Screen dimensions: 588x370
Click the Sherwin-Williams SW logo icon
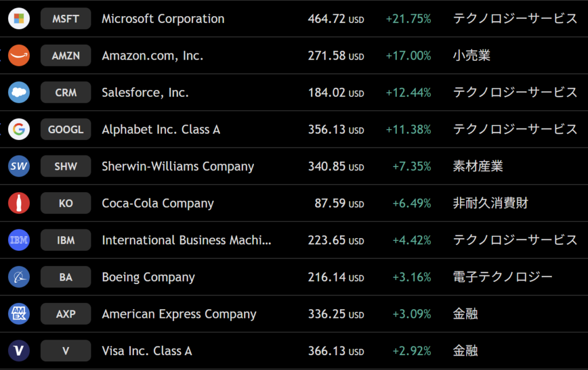19,166
